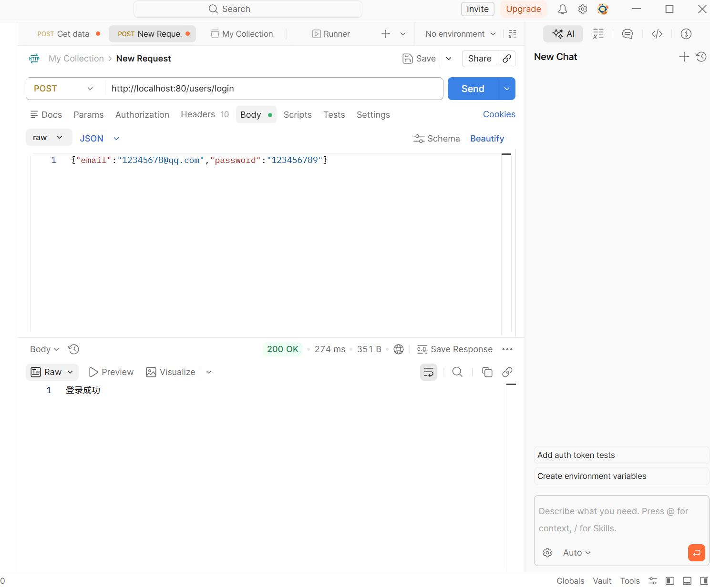Click the Beautify link
The image size is (710, 588).
coord(487,139)
